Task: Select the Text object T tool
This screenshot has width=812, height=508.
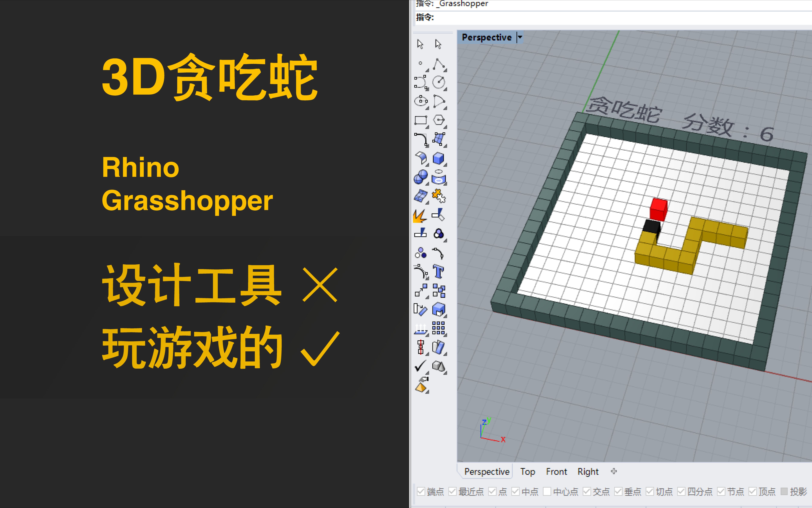Action: click(x=439, y=272)
